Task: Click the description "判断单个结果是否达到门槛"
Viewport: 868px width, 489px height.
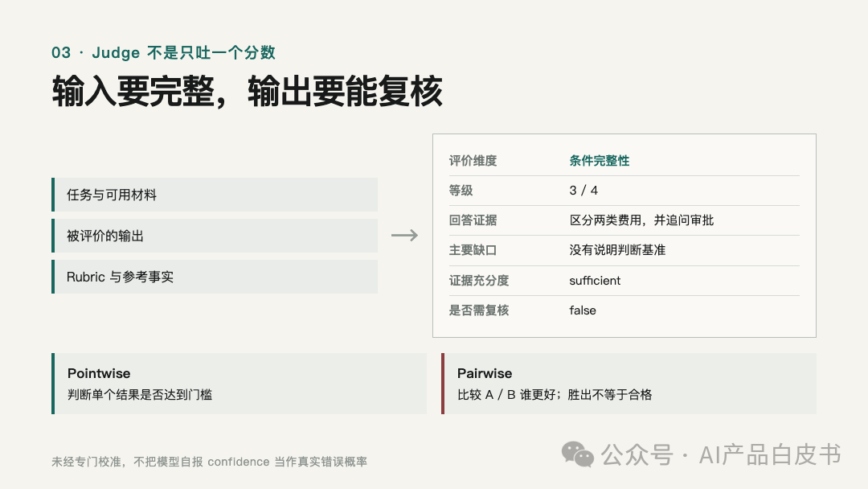Action: click(x=140, y=394)
